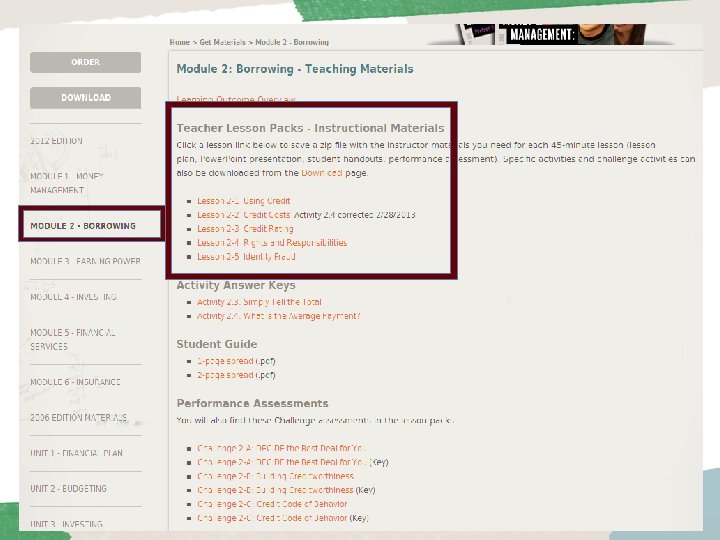Viewport: 720px width, 540px height.
Task: Open Unit 2 - Budgeting
Action: (x=68, y=489)
